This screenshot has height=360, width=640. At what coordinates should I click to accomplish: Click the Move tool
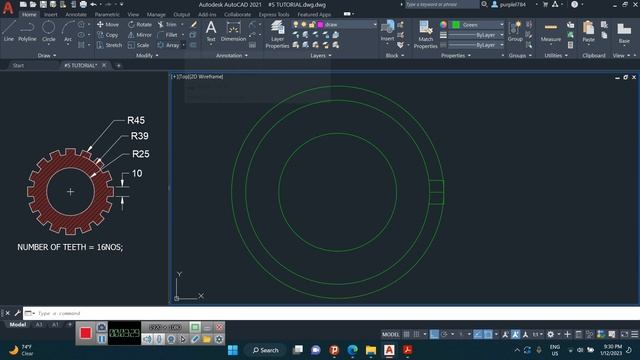(x=108, y=24)
